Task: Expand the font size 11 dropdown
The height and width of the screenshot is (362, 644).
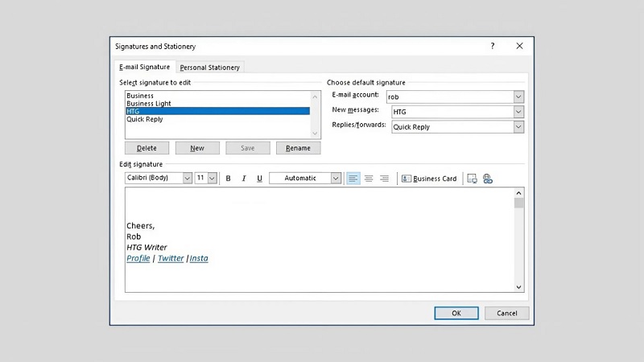Action: pos(212,178)
